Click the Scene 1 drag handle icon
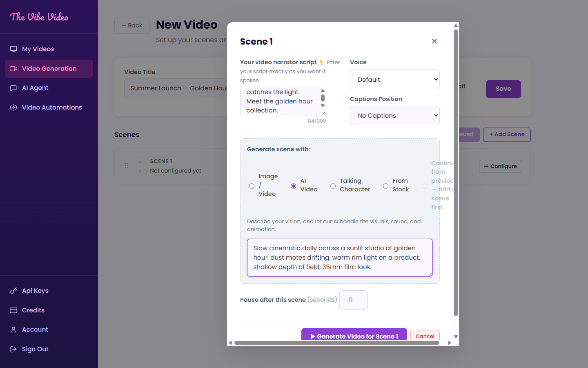 [x=127, y=166]
